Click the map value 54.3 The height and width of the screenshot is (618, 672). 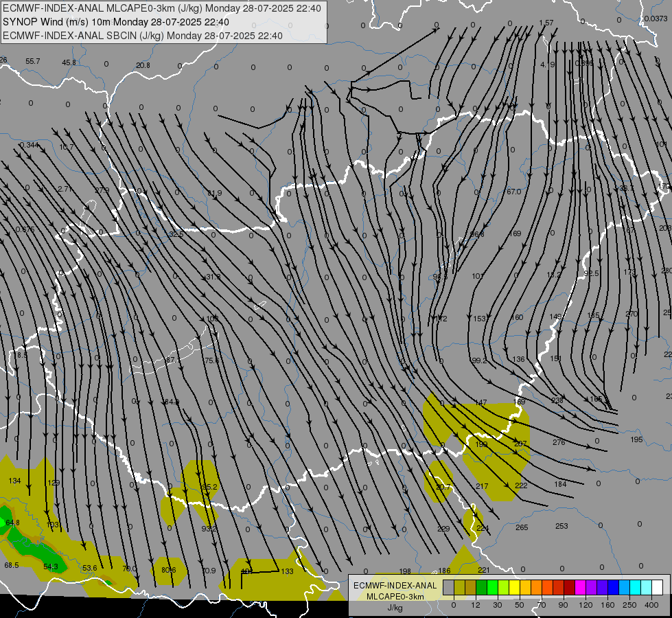(51, 567)
